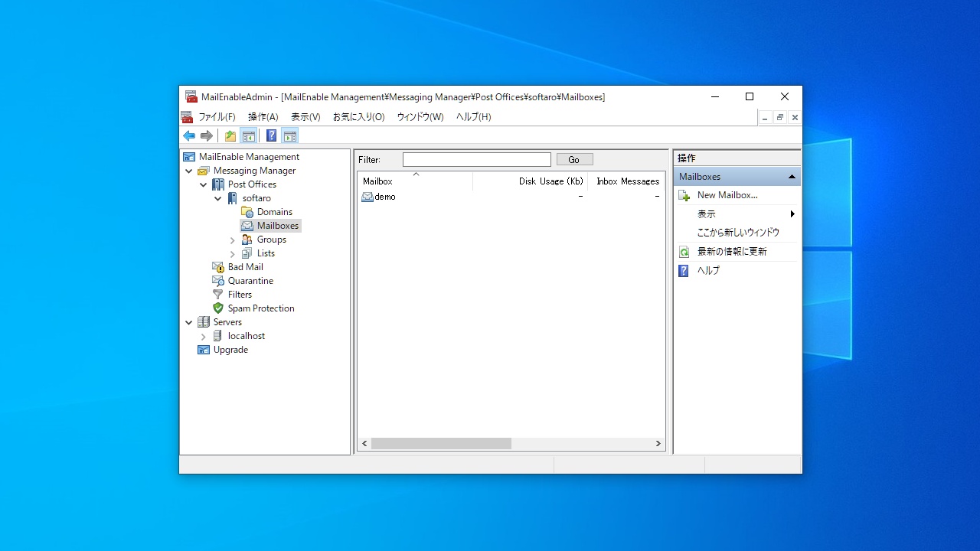The width and height of the screenshot is (980, 551).
Task: Click the Upgrade icon in tree
Action: pyautogui.click(x=204, y=350)
